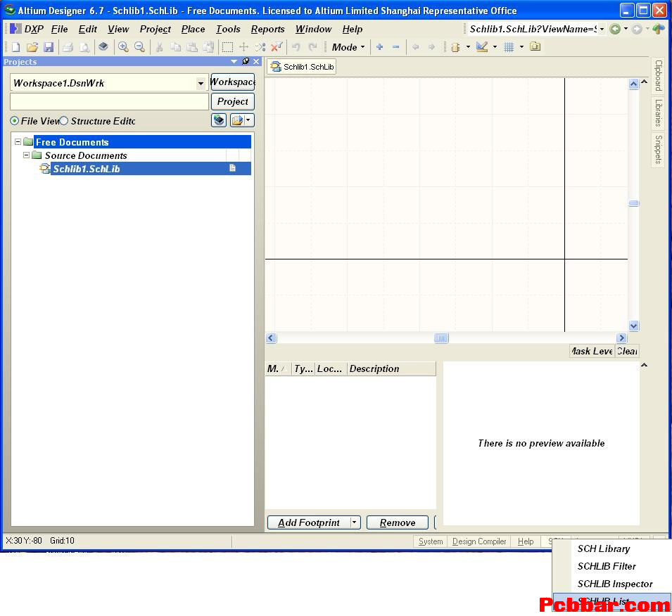Click the move selection crosshair icon

click(x=243, y=47)
